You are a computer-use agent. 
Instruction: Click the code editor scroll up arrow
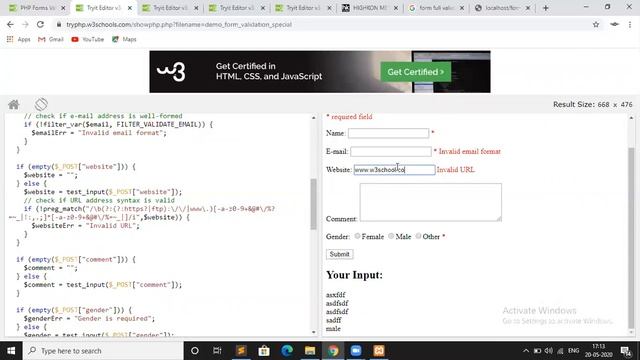pos(313,118)
